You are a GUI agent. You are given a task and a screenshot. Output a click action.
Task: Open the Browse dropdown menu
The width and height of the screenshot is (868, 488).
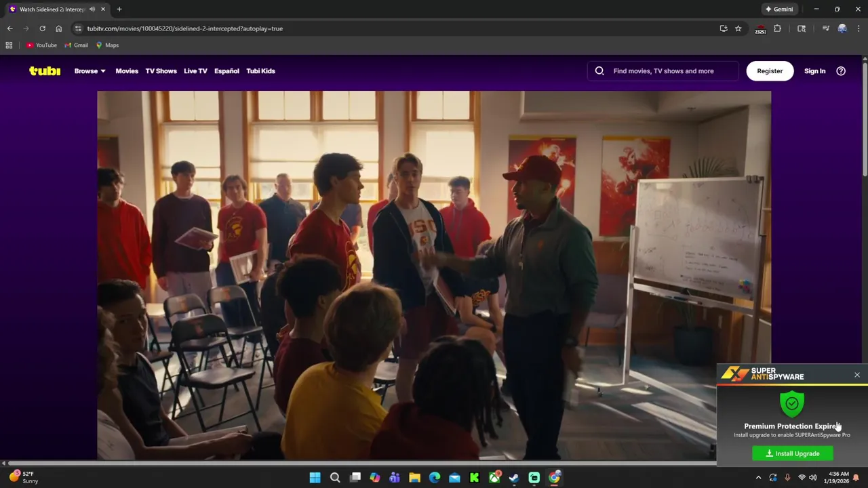(90, 70)
